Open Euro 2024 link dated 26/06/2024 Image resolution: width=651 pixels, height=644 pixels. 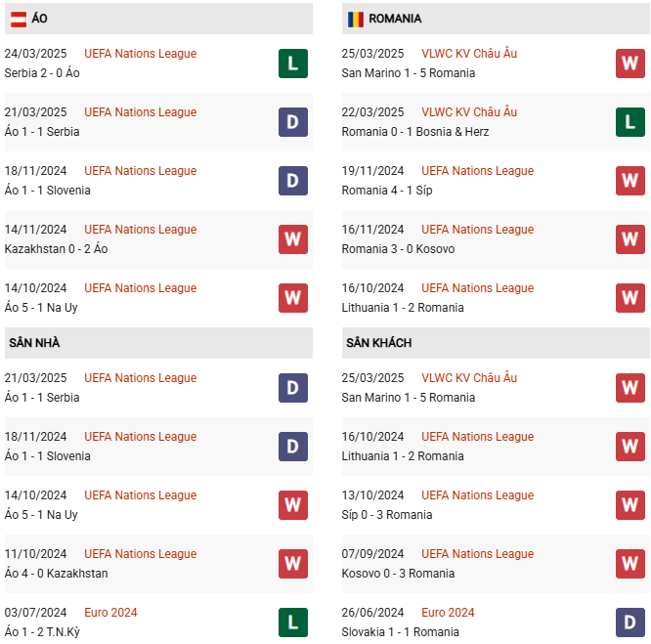point(448,613)
